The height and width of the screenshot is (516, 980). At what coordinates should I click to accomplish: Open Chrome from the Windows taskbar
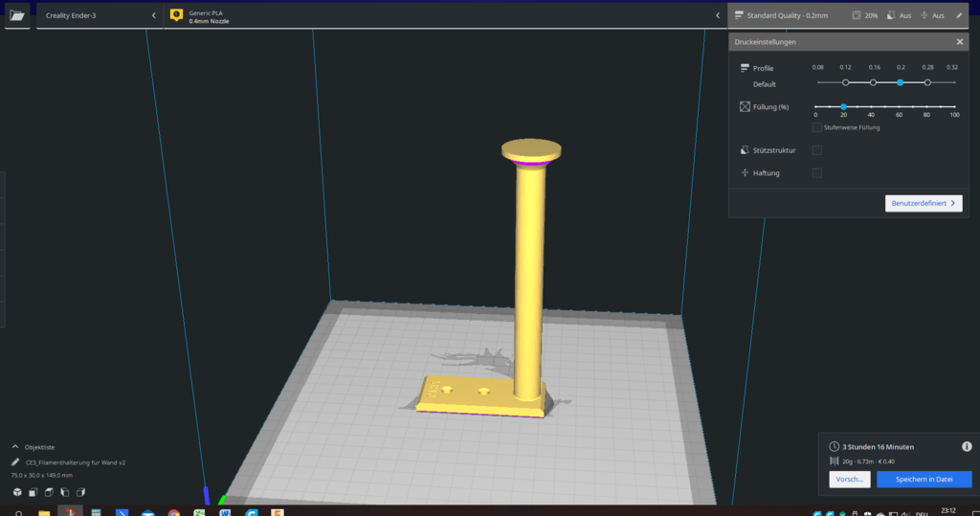[174, 513]
